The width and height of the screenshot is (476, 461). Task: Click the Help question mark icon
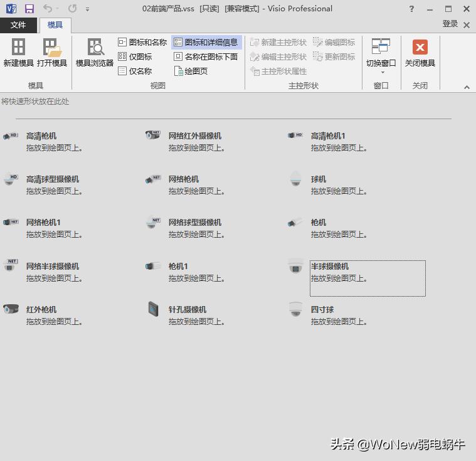coord(411,9)
